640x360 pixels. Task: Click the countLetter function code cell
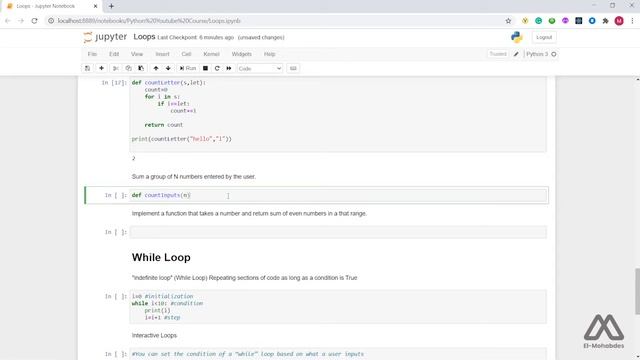[338, 114]
